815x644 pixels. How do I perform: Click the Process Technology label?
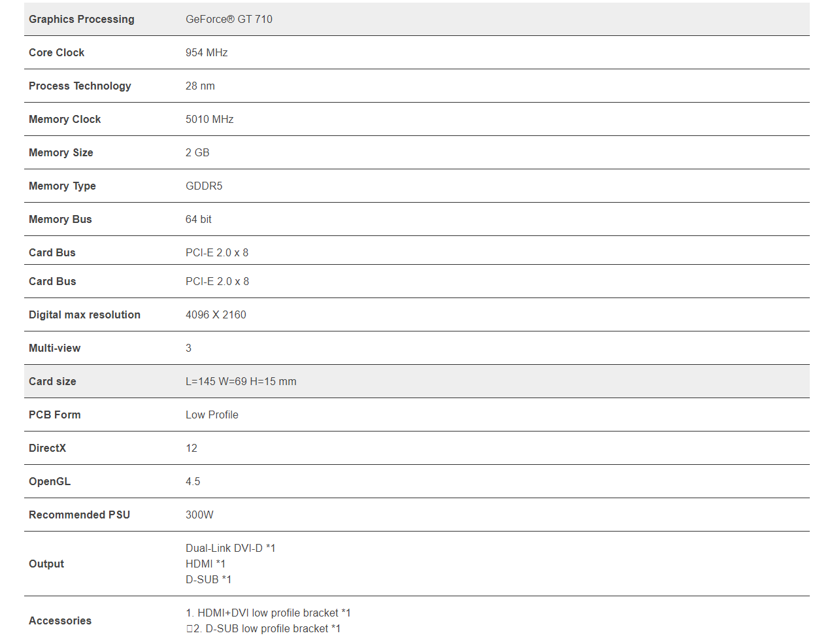(x=80, y=86)
